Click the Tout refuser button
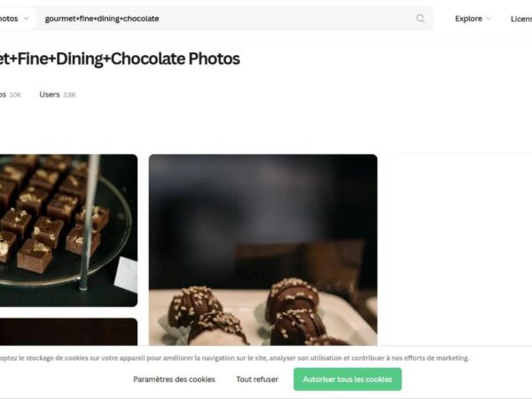The width and height of the screenshot is (532, 399). [x=257, y=379]
